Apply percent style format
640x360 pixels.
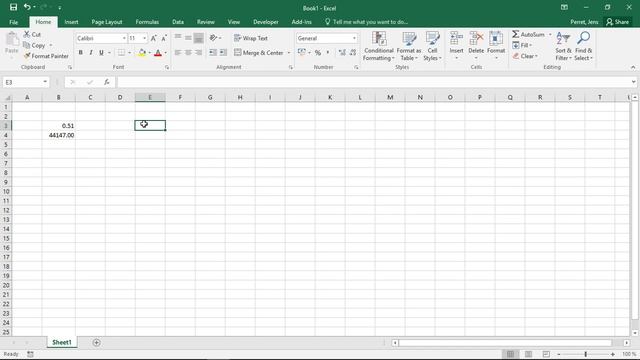tap(318, 53)
